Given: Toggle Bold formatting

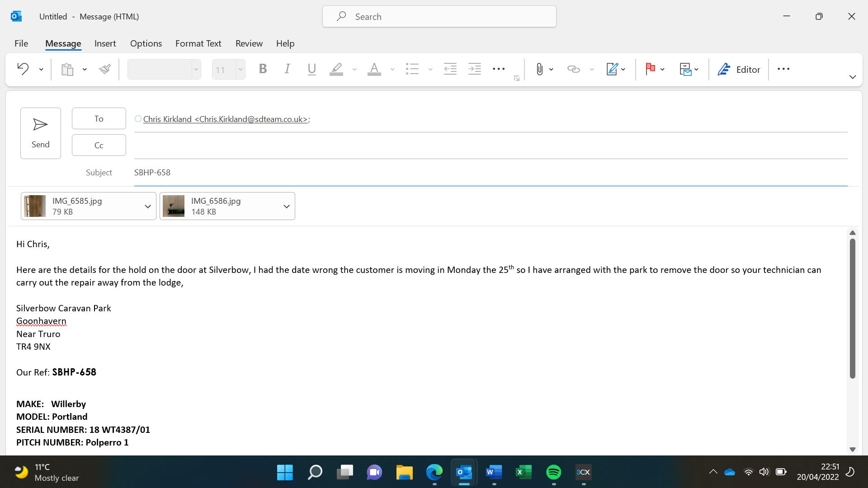Looking at the screenshot, I should (x=263, y=69).
